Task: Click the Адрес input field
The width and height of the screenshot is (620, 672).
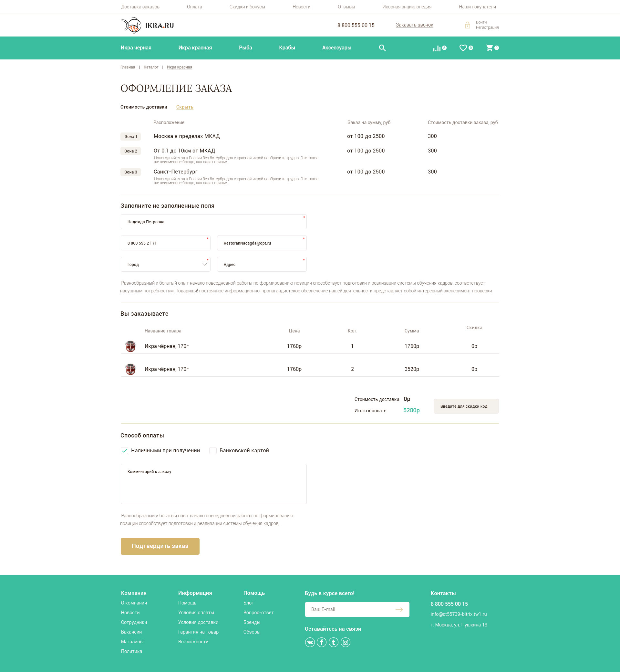Action: 262,265
